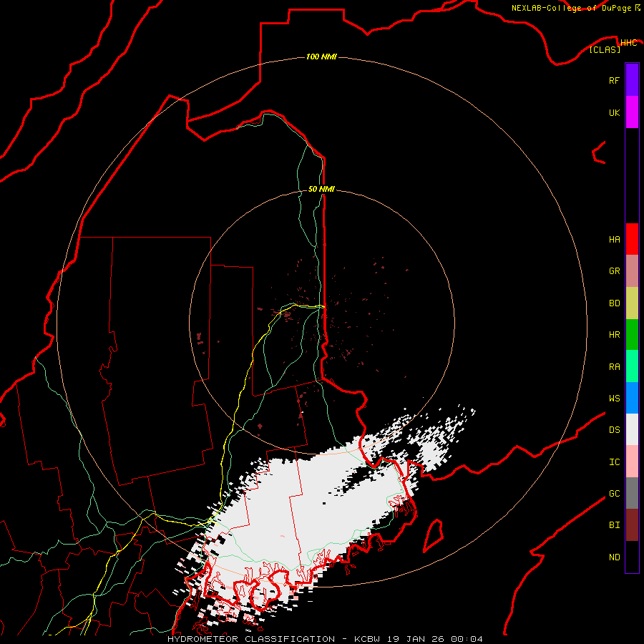Click the RF legend label

pos(614,81)
